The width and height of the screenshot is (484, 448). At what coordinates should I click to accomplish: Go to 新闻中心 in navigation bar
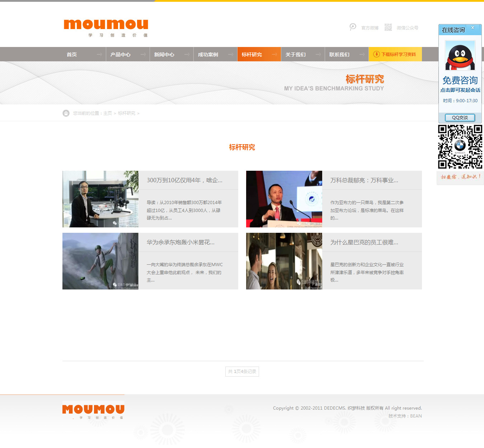coord(164,55)
